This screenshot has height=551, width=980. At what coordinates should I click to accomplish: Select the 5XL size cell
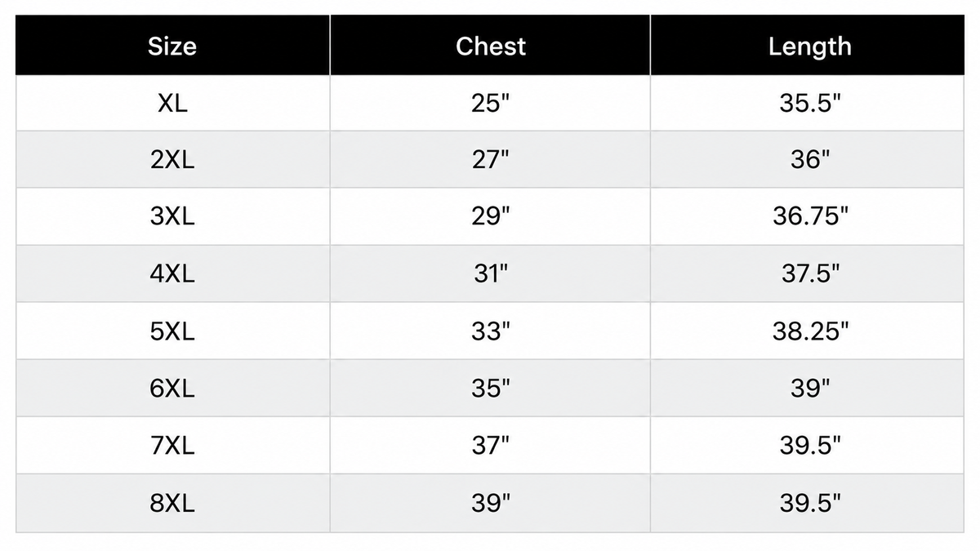[172, 331]
